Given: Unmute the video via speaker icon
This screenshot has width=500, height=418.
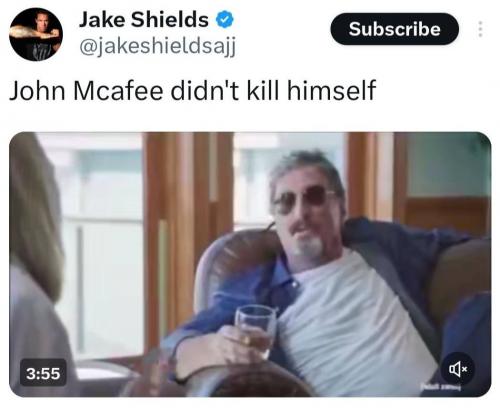Looking at the screenshot, I should coord(458,369).
